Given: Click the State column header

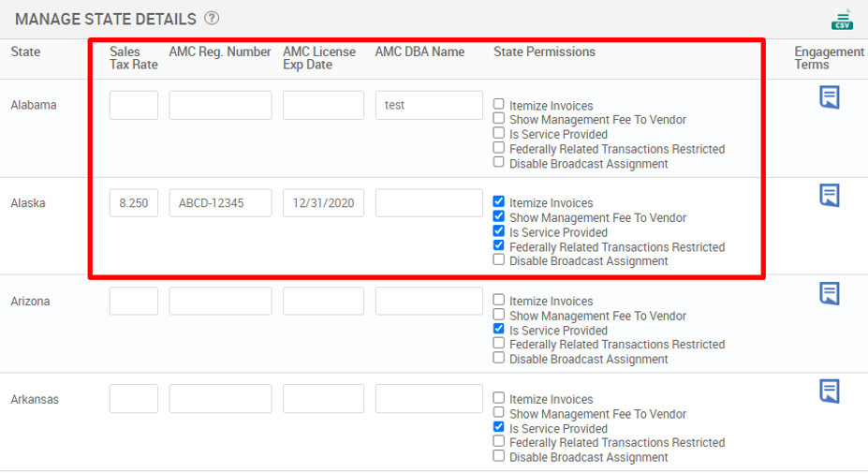Looking at the screenshot, I should [25, 52].
